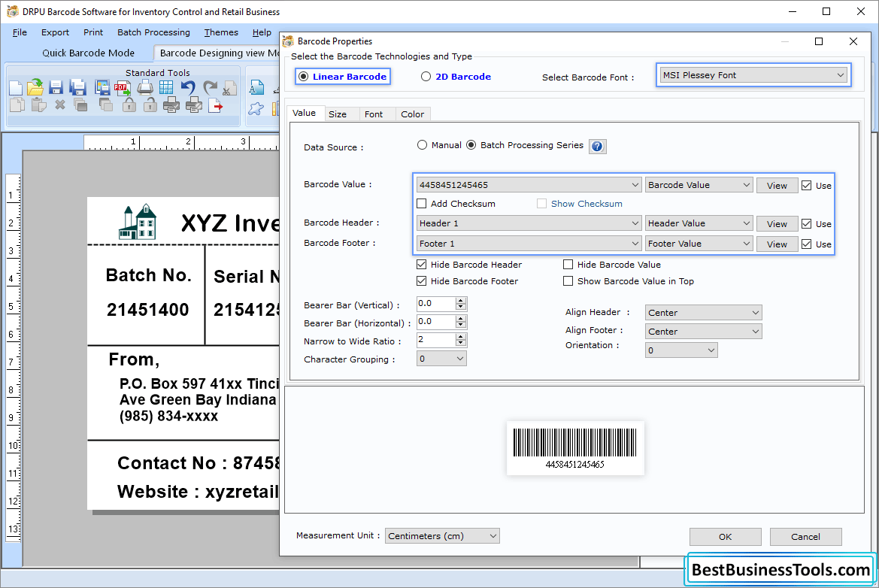Image resolution: width=879 pixels, height=588 pixels.
Task: Increase Bearer Bar Vertical value using stepper
Action: tap(460, 300)
